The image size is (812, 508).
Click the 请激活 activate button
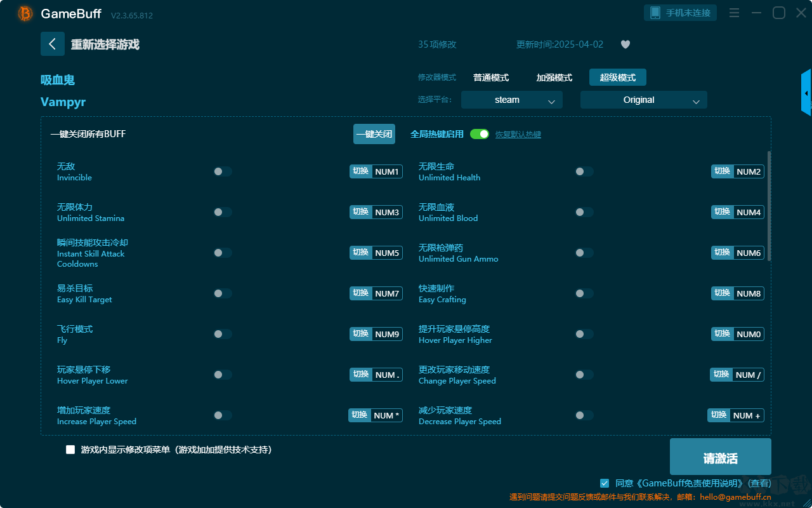721,457
